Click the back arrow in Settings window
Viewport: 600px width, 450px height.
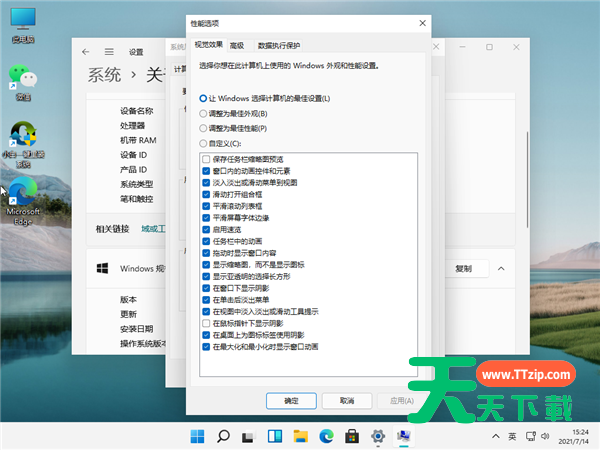point(85,51)
